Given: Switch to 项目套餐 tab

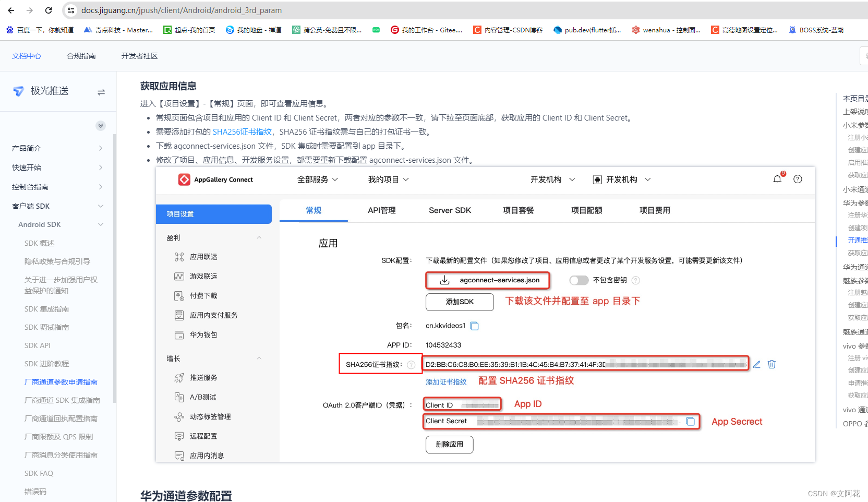Looking at the screenshot, I should [x=519, y=210].
